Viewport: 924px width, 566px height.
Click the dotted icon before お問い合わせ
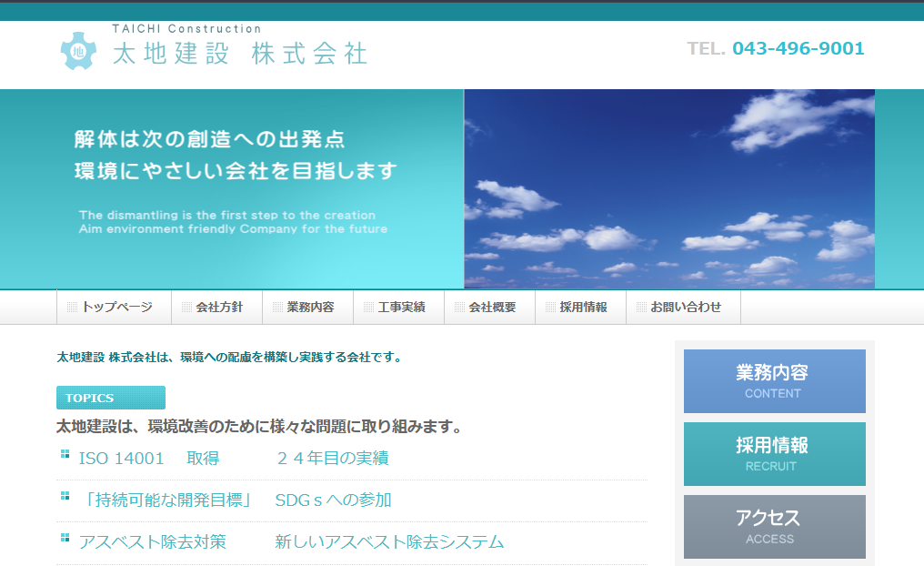[x=641, y=308]
